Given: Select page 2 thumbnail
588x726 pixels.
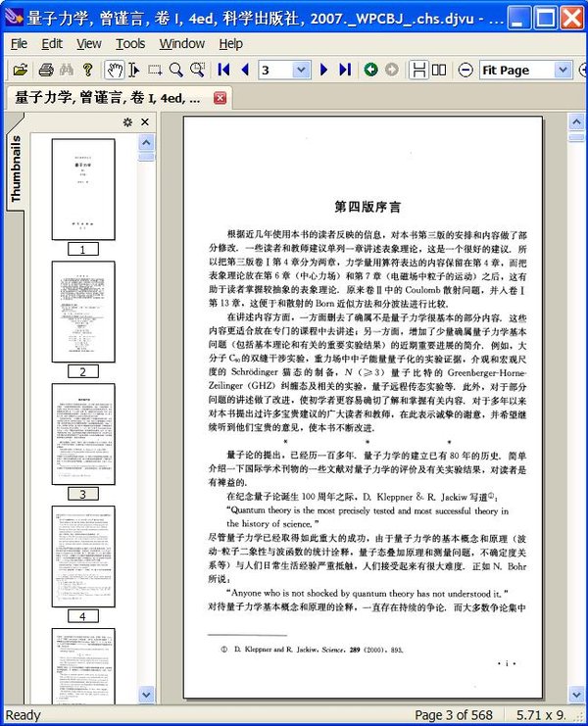Looking at the screenshot, I should point(83,312).
